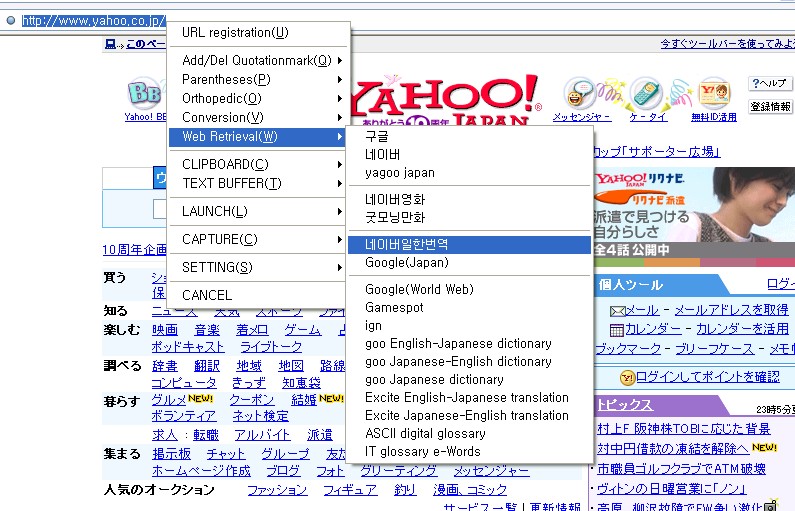Choose Excite Japanese-English translation
This screenshot has height=511, width=795.
tap(469, 416)
